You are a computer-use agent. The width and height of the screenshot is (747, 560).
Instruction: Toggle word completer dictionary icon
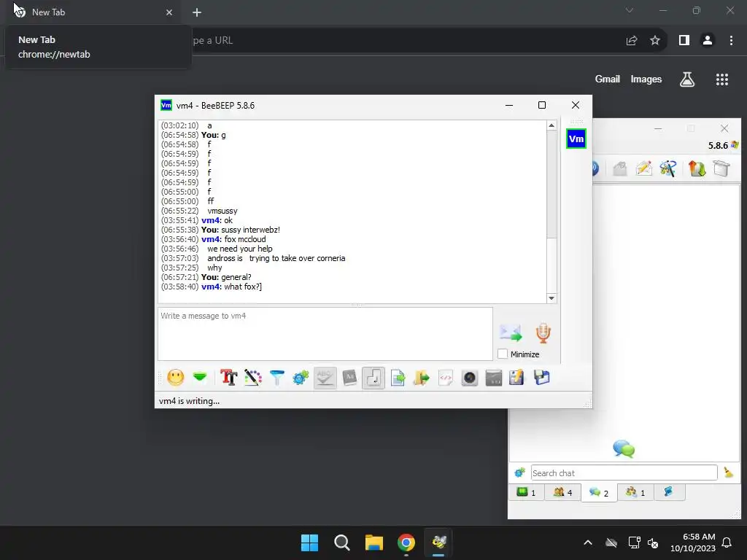click(x=349, y=378)
